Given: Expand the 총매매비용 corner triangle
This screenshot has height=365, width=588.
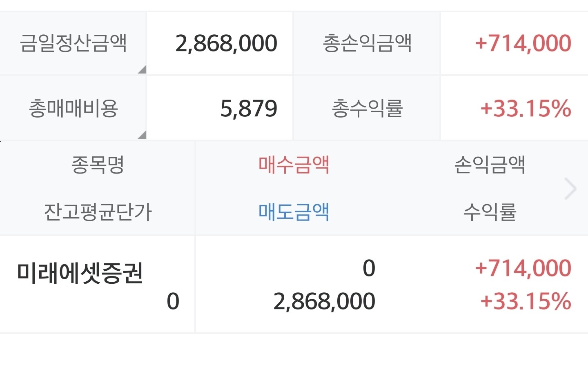Looking at the screenshot, I should (142, 135).
